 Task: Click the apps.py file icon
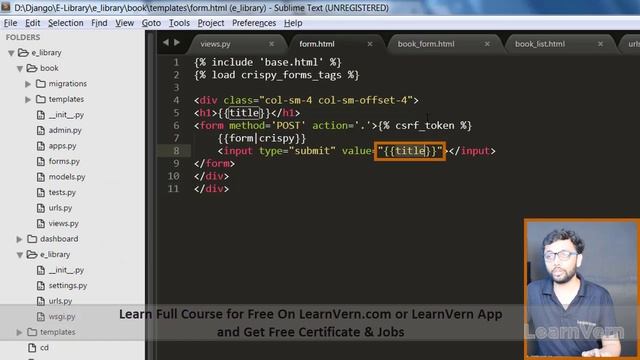(x=41, y=146)
